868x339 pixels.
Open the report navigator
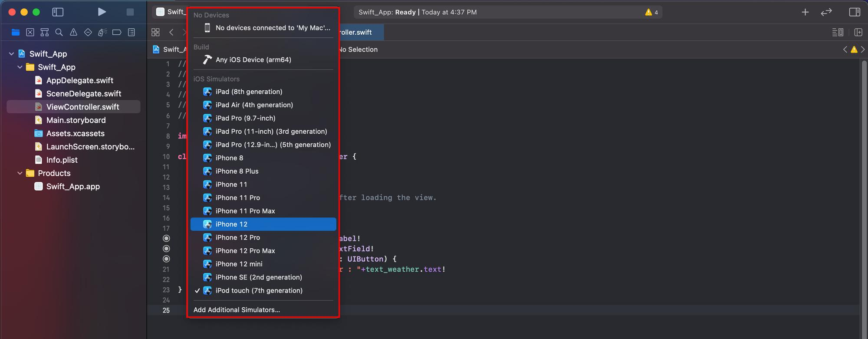click(x=132, y=32)
